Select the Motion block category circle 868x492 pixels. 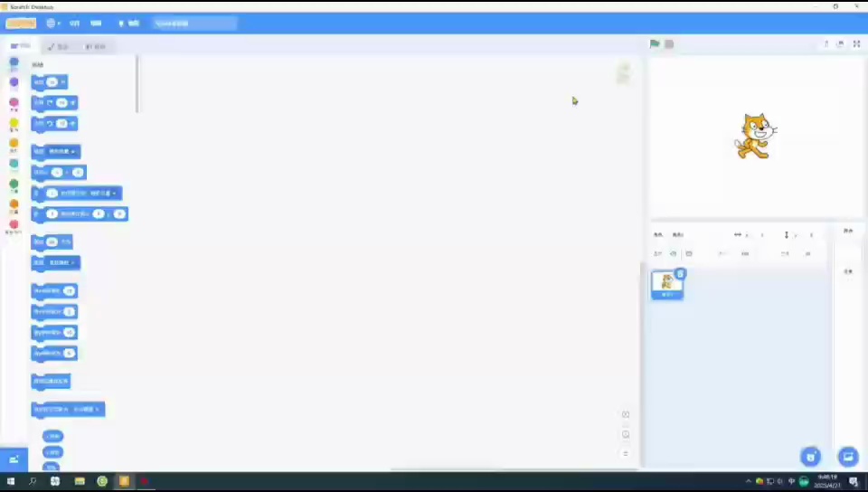point(14,62)
